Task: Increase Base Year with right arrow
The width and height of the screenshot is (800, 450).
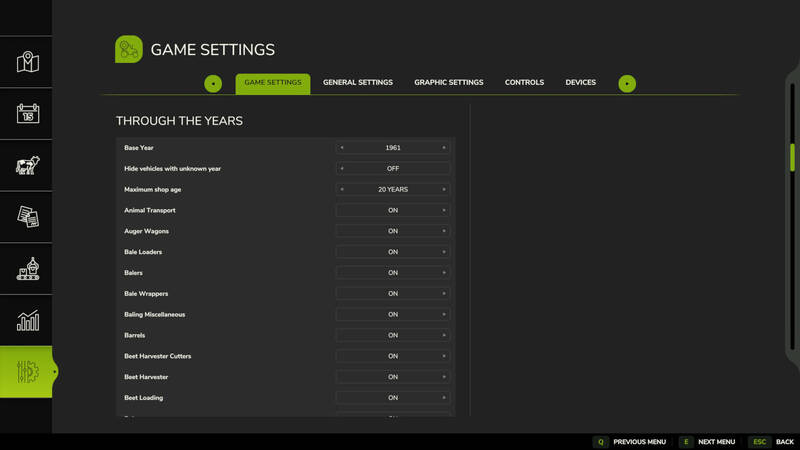Action: coord(444,147)
